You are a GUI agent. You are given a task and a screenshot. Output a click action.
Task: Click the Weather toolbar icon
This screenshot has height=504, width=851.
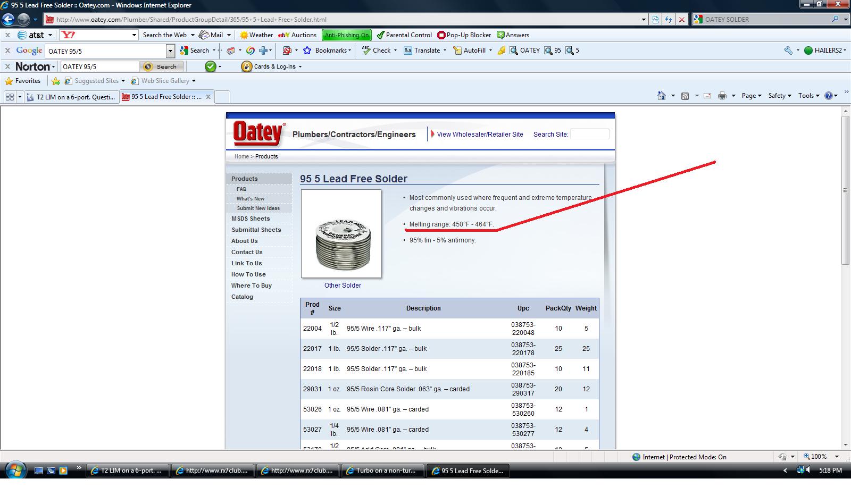[244, 35]
